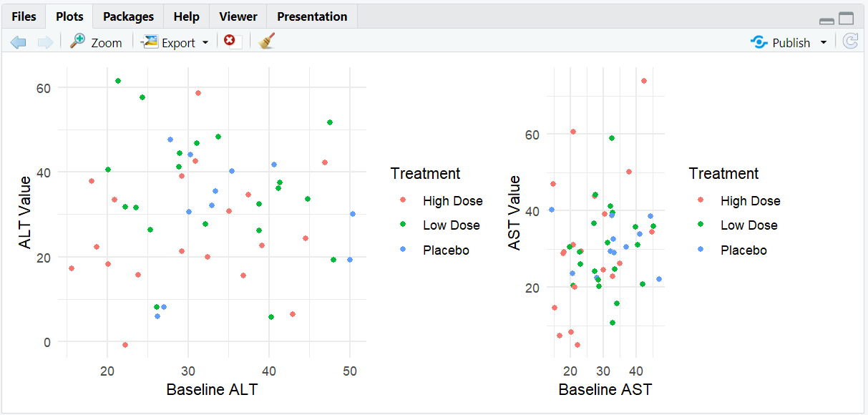Click the Baseline ALT axis title
Screen dimensions: 868x415
pyautogui.click(x=212, y=389)
